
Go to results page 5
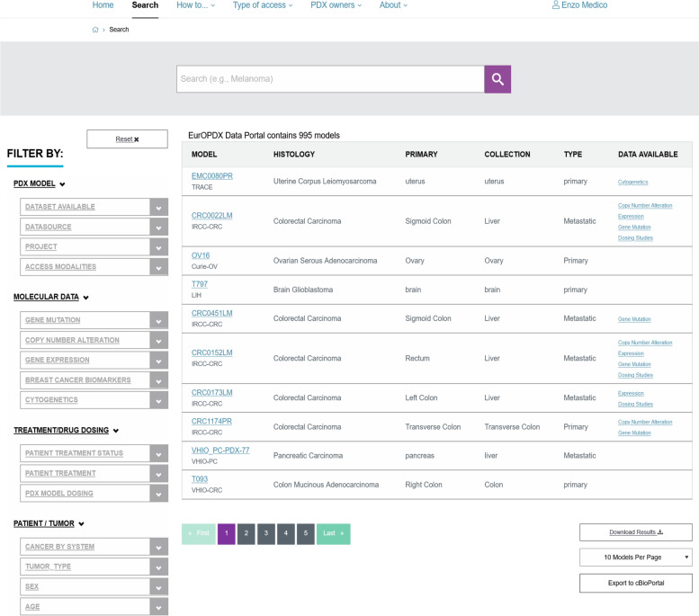pyautogui.click(x=305, y=533)
